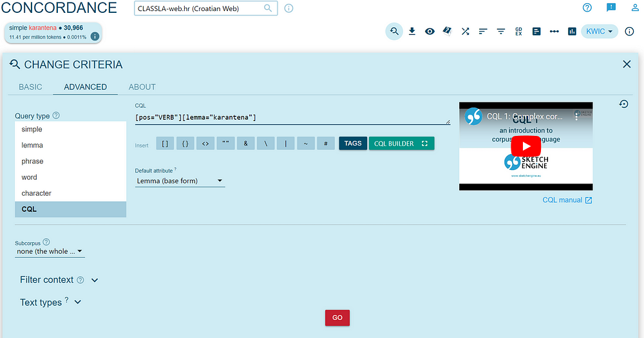The height and width of the screenshot is (338, 644).
Task: Click info icon on karantena query badge
Action: (x=95, y=37)
